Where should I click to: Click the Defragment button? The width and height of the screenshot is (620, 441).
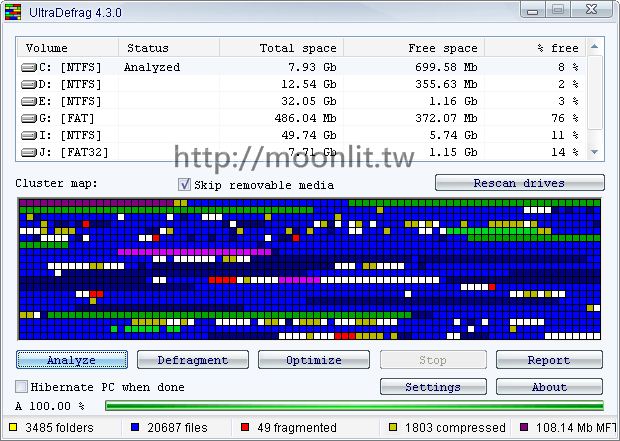pos(193,360)
